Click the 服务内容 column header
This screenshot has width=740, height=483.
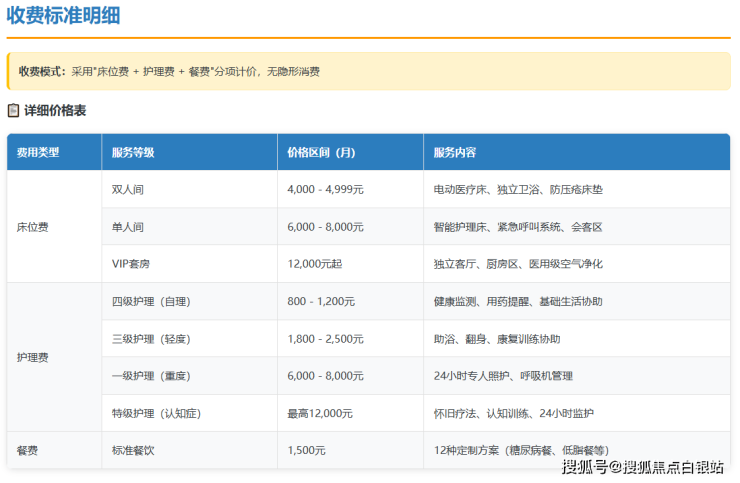[454, 153]
